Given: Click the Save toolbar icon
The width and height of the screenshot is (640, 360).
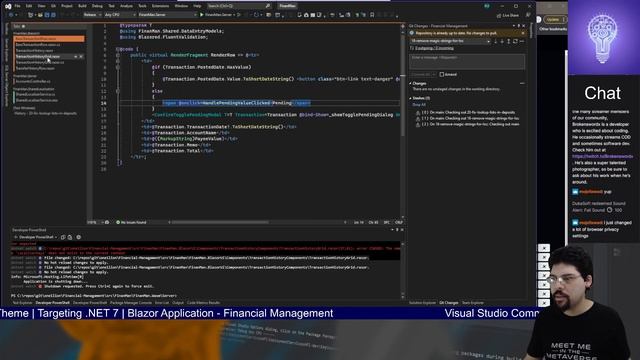Looking at the screenshot, I should click(x=47, y=15).
